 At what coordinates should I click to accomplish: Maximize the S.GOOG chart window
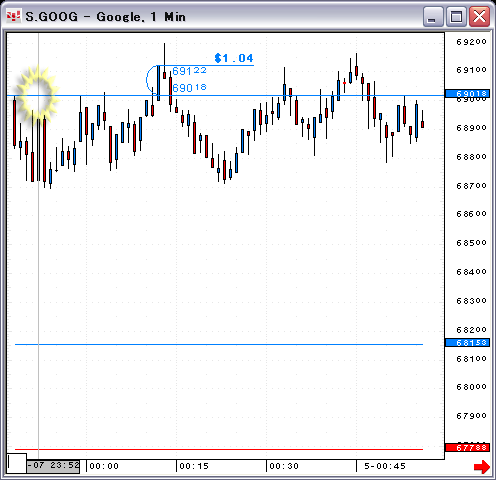click(x=456, y=16)
